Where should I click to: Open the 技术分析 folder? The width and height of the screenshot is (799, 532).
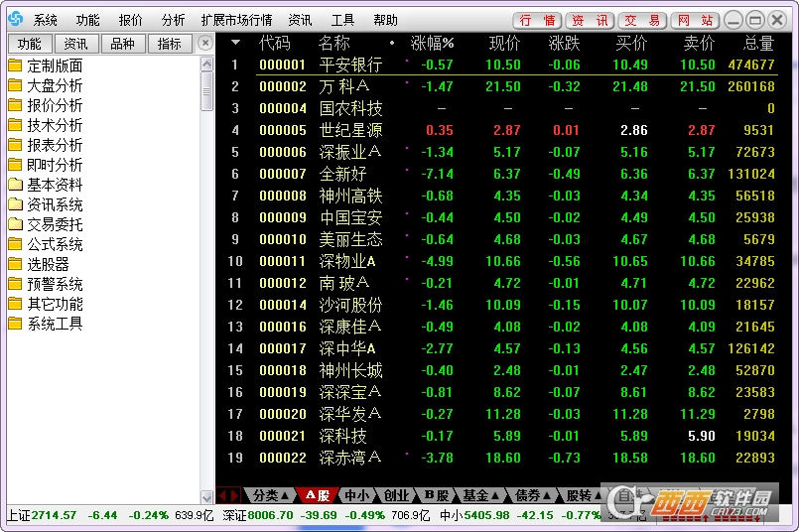click(46, 125)
